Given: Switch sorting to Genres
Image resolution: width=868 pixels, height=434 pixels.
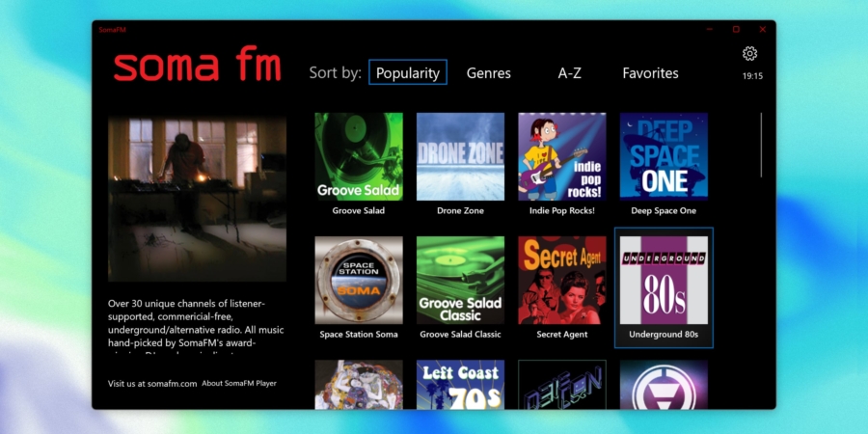Looking at the screenshot, I should tap(488, 72).
